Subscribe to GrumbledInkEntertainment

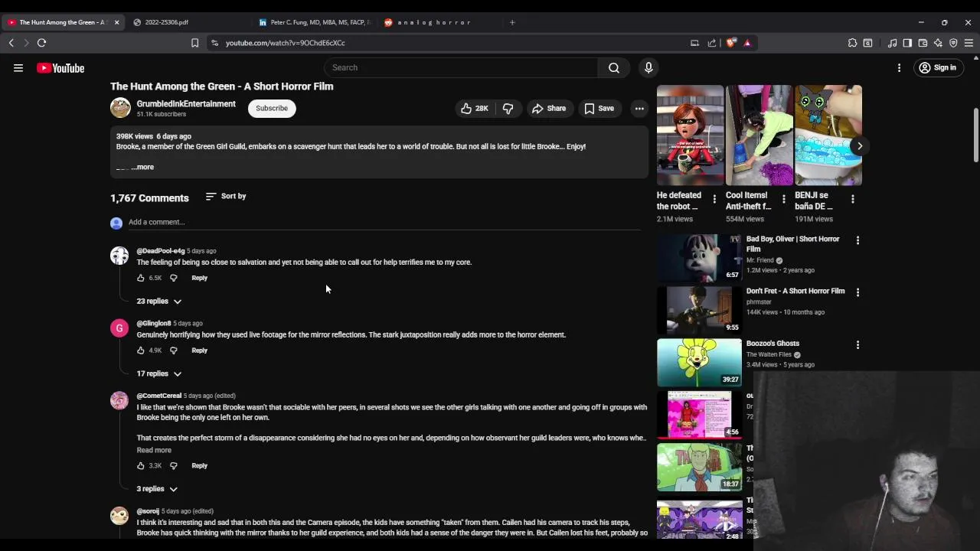[272, 109]
